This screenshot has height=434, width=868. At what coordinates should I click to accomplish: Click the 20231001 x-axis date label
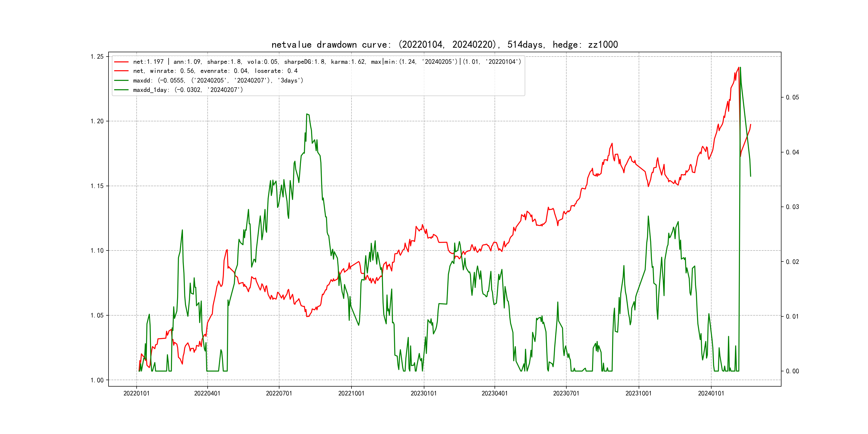coord(638,393)
